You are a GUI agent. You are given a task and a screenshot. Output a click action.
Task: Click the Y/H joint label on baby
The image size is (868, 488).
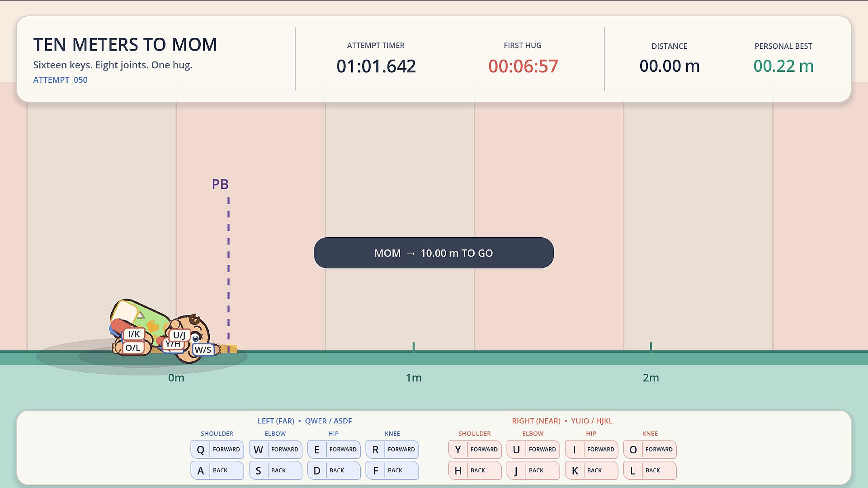point(173,345)
